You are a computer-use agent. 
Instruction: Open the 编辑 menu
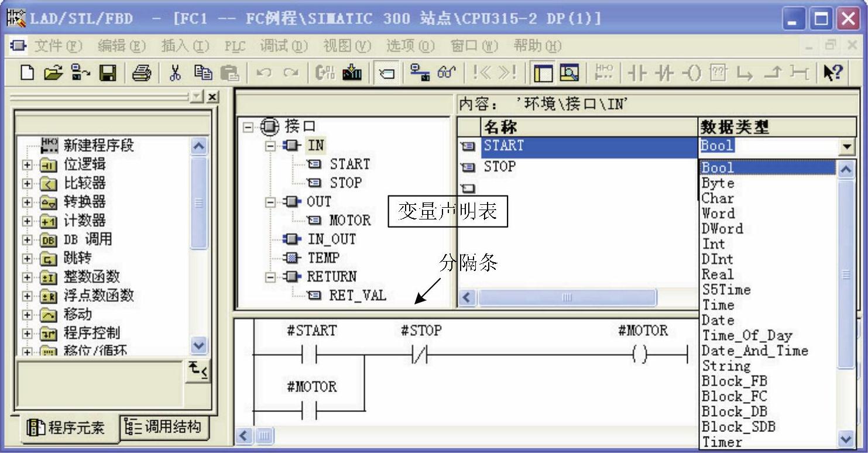[x=121, y=45]
